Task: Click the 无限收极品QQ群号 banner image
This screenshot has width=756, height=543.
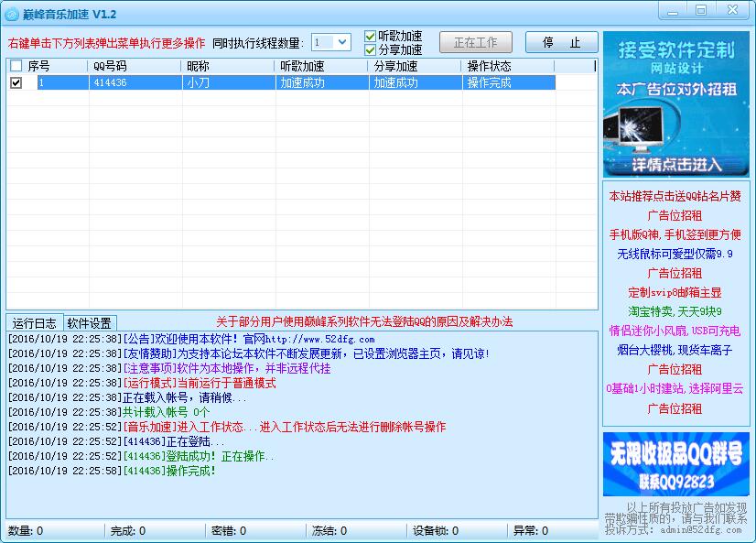Action: click(x=675, y=463)
